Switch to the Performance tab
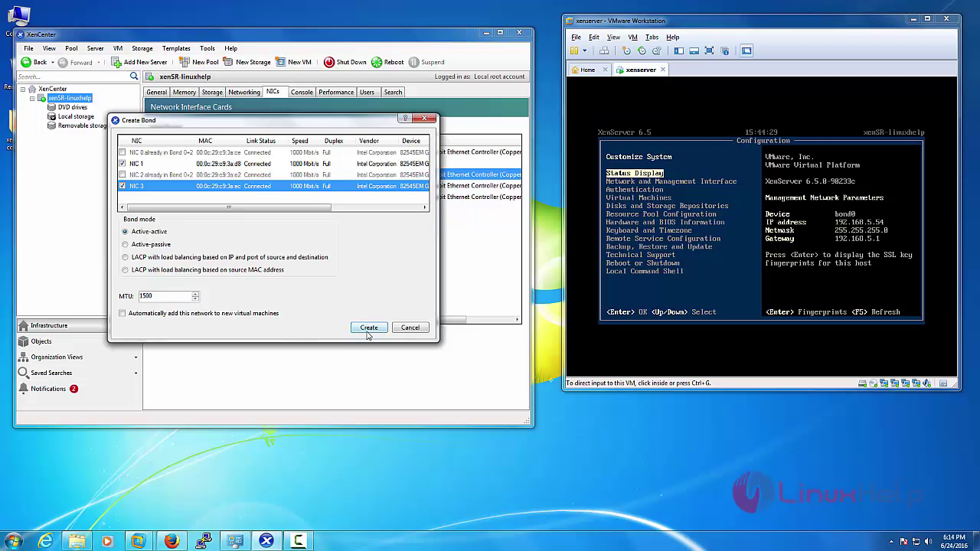This screenshot has width=980, height=551. tap(336, 92)
